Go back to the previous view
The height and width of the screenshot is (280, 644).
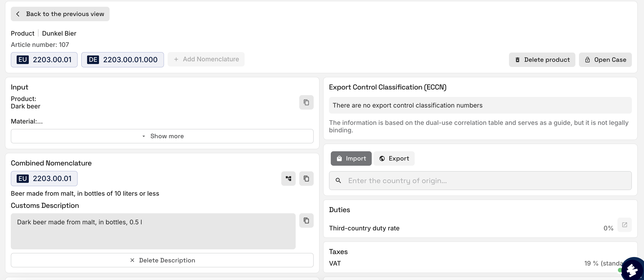(x=60, y=14)
